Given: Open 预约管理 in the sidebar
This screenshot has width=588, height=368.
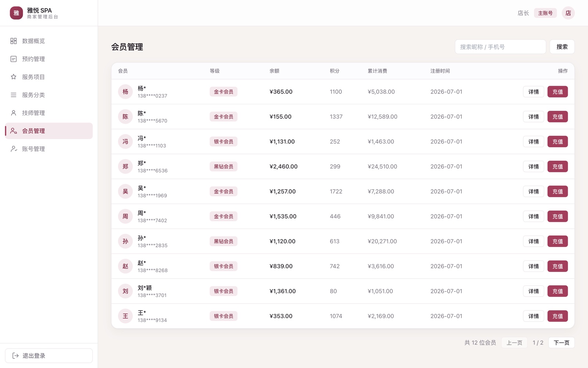Looking at the screenshot, I should (x=49, y=59).
